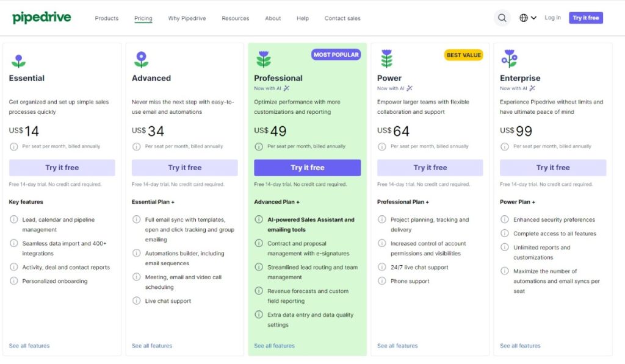Open the Products menu
This screenshot has height=364, width=625.
106,18
